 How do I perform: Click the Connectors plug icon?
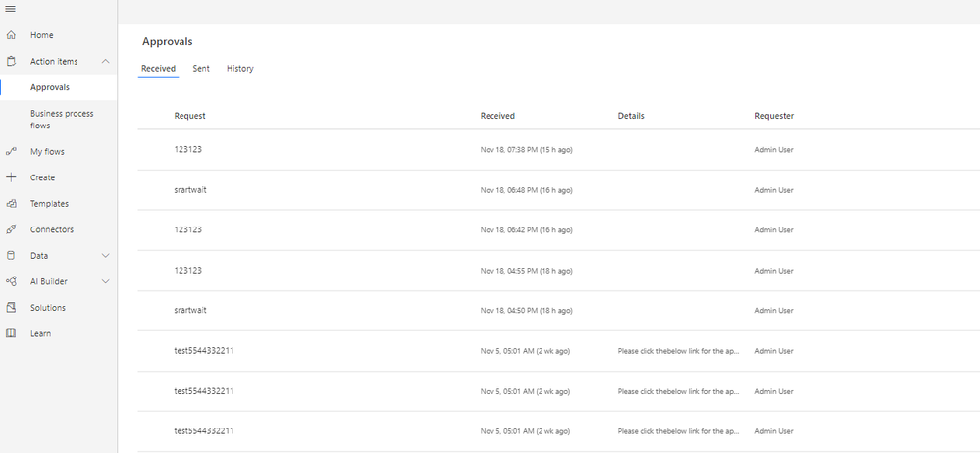pos(11,229)
